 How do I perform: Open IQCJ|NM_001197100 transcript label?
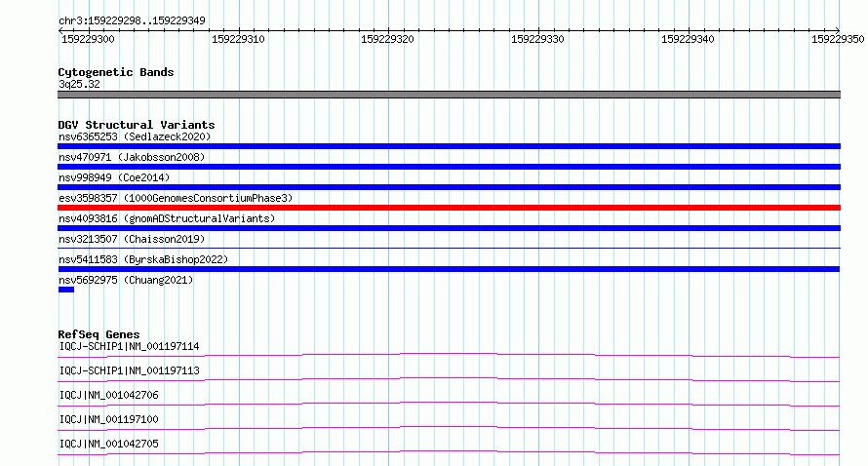pos(108,419)
